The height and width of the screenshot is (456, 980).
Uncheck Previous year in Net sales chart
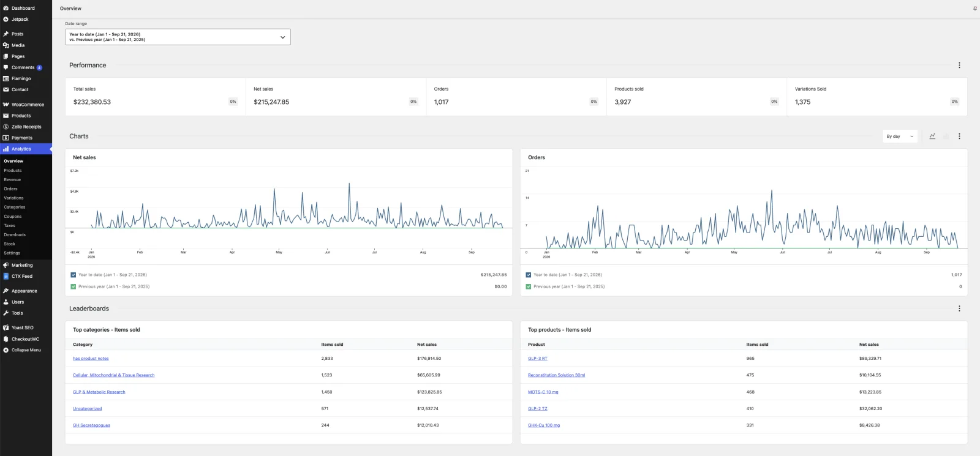click(73, 286)
